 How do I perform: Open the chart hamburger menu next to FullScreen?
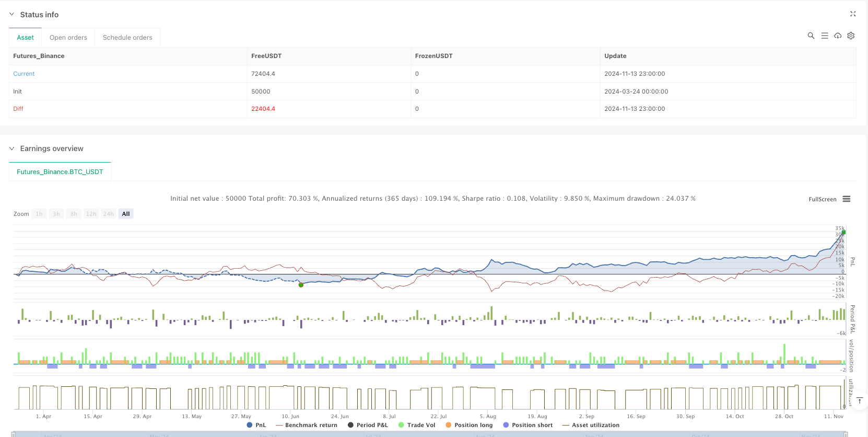(x=847, y=199)
